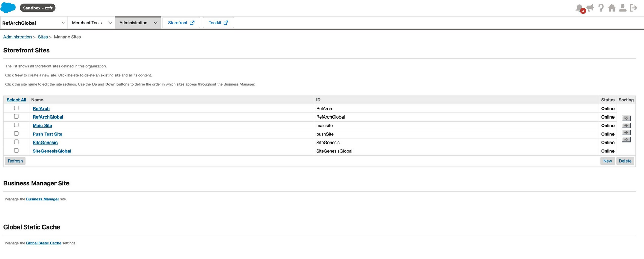Viewport: 644px width, 259px height.
Task: Check the SiteGenesisGlobal site checkbox
Action: [x=16, y=150]
